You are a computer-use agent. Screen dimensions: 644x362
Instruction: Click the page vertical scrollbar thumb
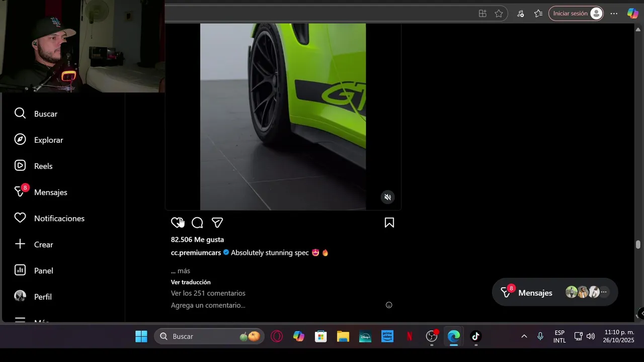coord(638,245)
